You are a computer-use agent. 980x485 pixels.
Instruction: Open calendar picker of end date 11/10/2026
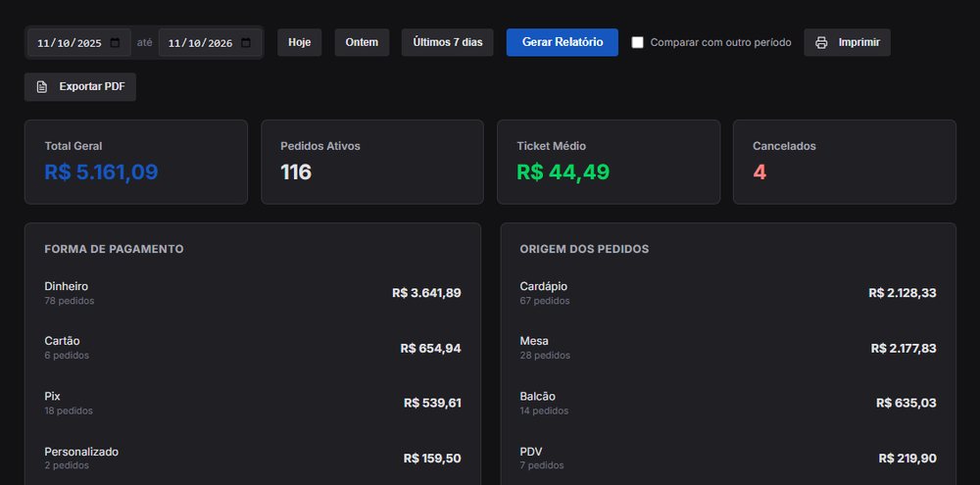[x=246, y=42]
